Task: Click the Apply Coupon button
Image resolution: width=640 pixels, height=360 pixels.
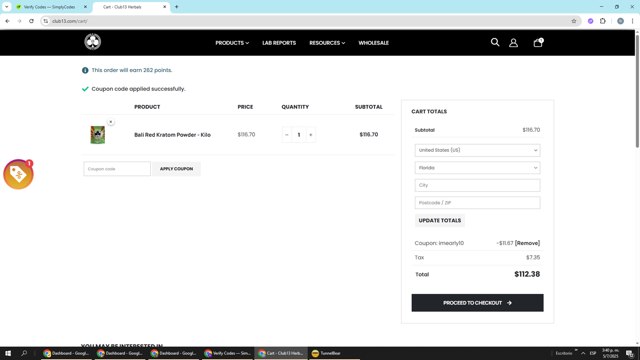Action: pos(176,169)
